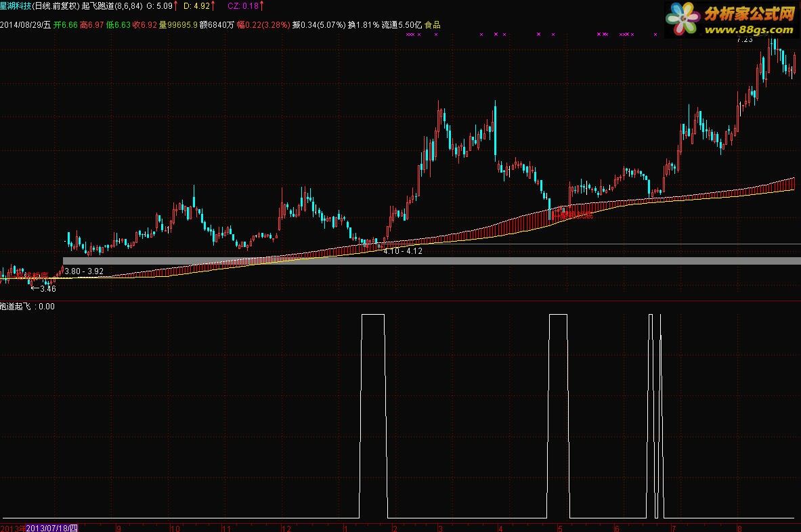
Task: Click the float shares 流通5.50亿
Action: [402, 24]
